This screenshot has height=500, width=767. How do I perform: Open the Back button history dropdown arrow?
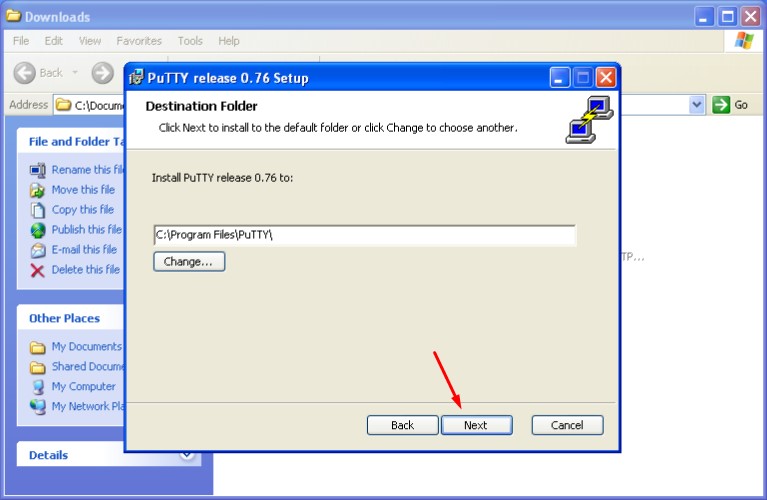click(75, 72)
